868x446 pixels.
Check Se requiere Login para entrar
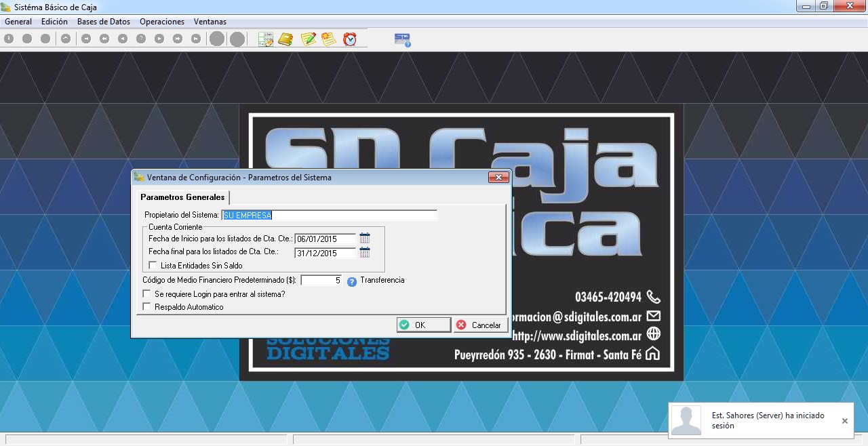(x=146, y=294)
